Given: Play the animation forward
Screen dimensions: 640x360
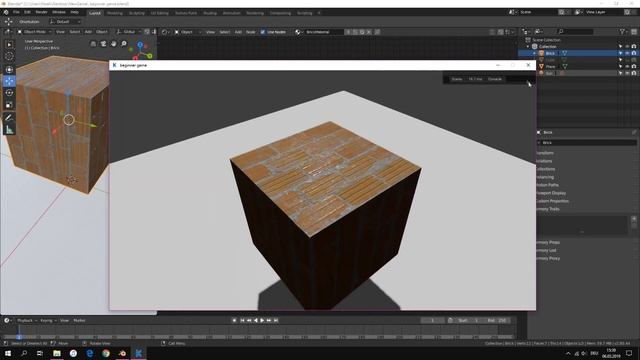Looking at the screenshot, I should [x=262, y=320].
